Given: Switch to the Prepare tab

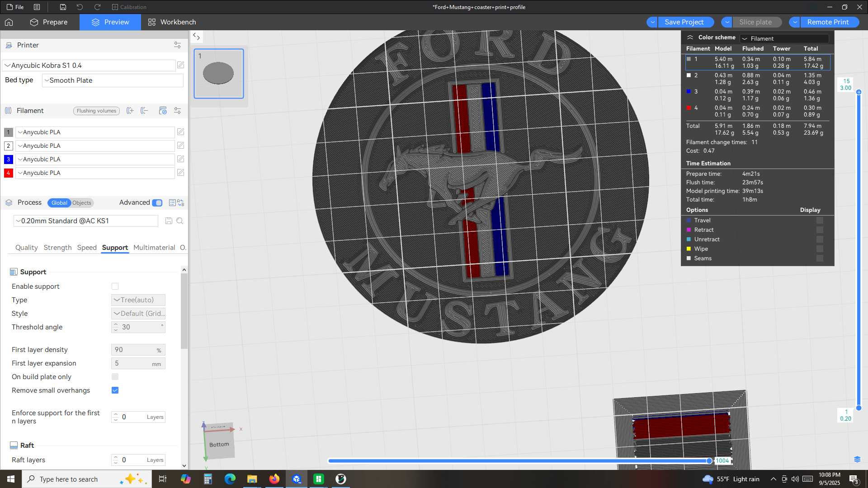Looking at the screenshot, I should point(49,22).
